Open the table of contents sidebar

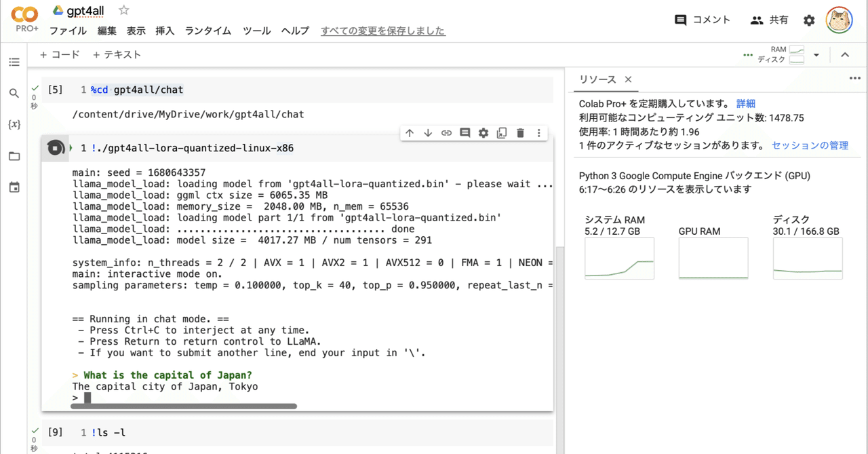coord(14,62)
